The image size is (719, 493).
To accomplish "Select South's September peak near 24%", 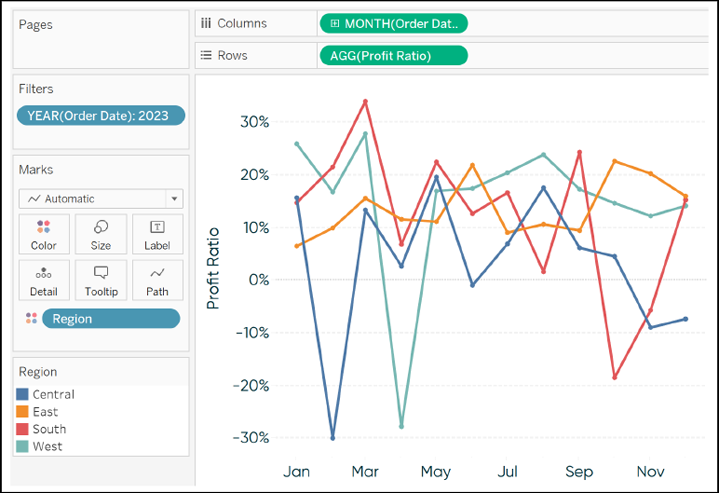I will pos(579,152).
